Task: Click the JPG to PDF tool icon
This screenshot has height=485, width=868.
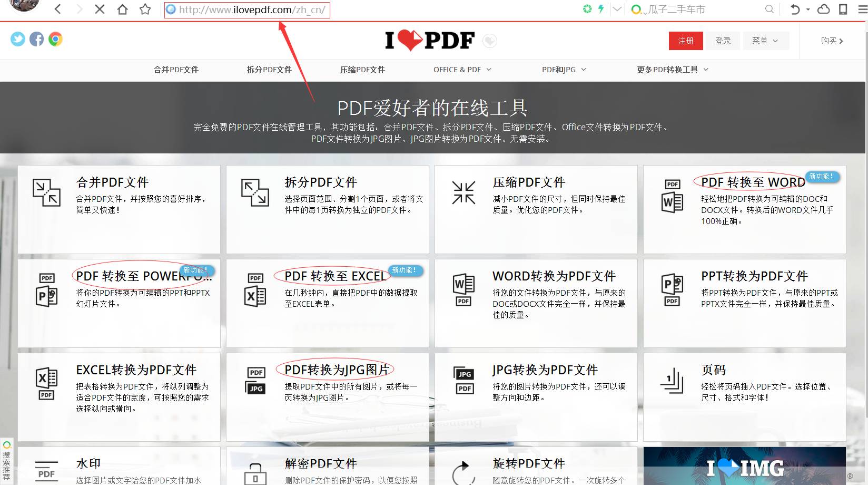Action: [465, 381]
